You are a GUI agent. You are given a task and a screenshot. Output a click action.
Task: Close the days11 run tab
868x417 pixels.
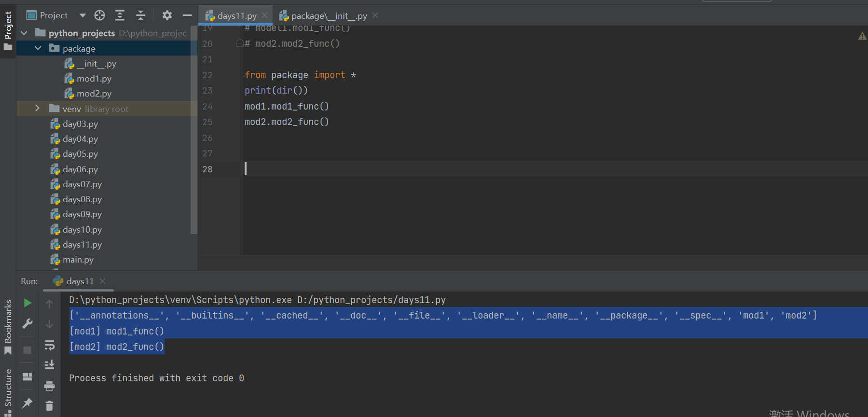click(x=102, y=281)
